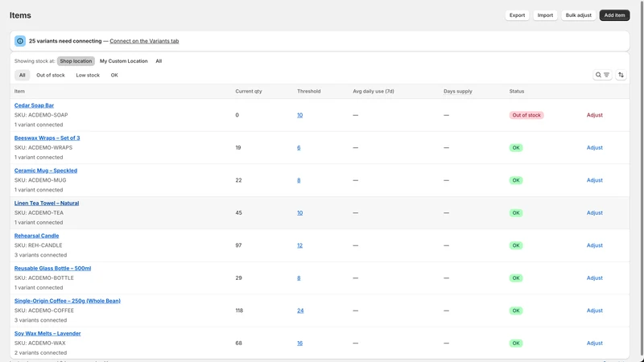Click the Add item button
Viewport: 644px width, 362px height.
coord(614,15)
